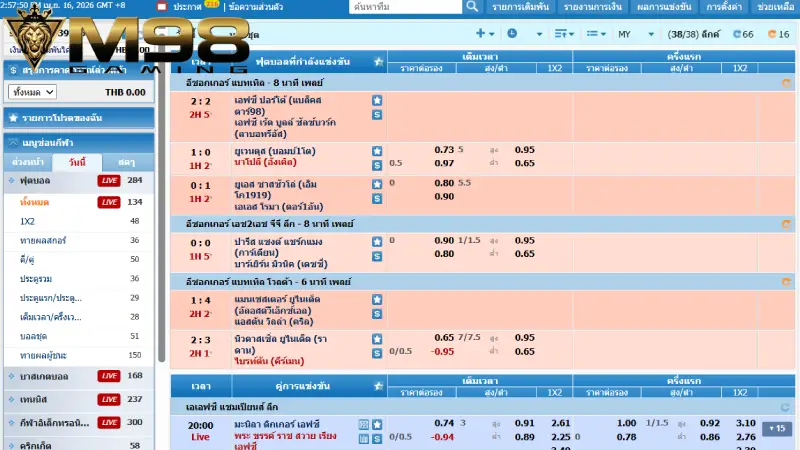Viewport: 800px width, 450px height.
Task: Favorite the Manchester United match star
Action: pos(377,299)
